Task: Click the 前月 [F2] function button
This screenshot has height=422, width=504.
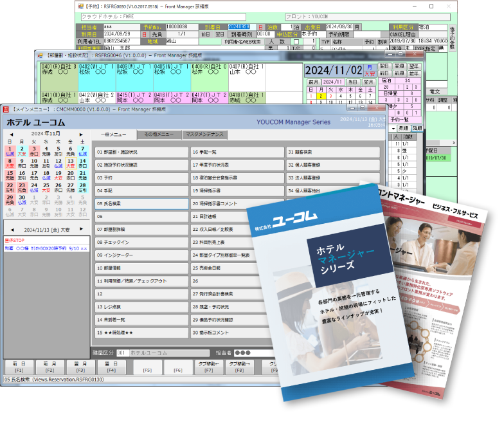Action: pyautogui.click(x=50, y=367)
